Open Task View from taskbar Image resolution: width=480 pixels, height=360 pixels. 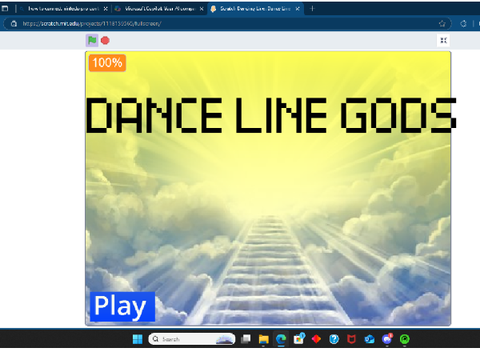click(x=246, y=339)
